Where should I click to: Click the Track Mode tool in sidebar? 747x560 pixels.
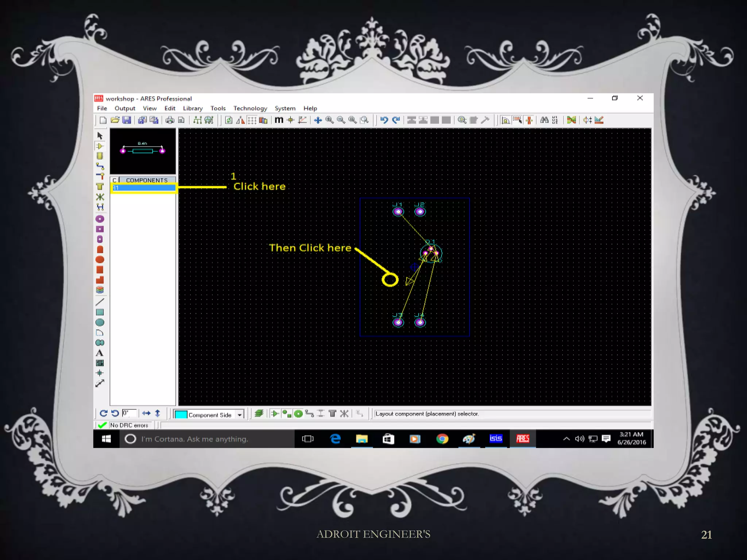tap(100, 166)
